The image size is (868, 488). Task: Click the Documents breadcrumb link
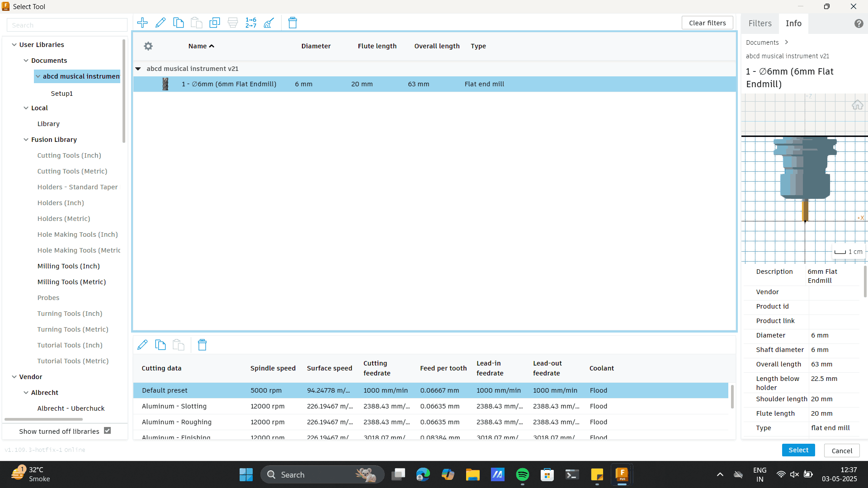[762, 42]
